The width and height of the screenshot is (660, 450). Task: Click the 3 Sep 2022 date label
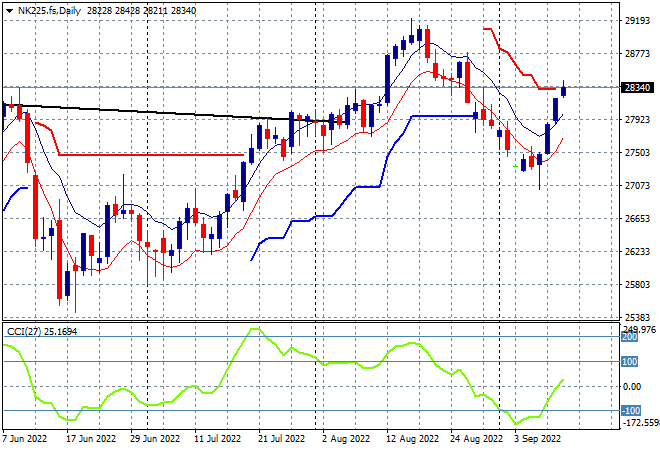click(538, 439)
